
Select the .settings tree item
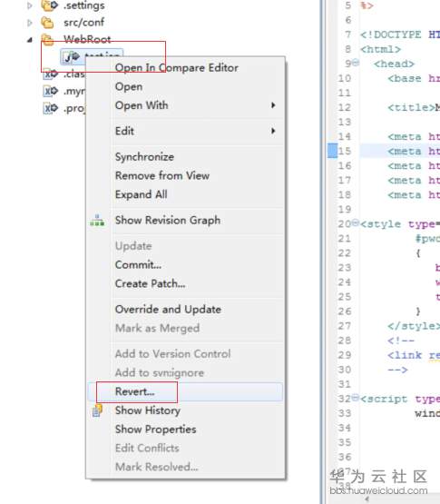84,5
